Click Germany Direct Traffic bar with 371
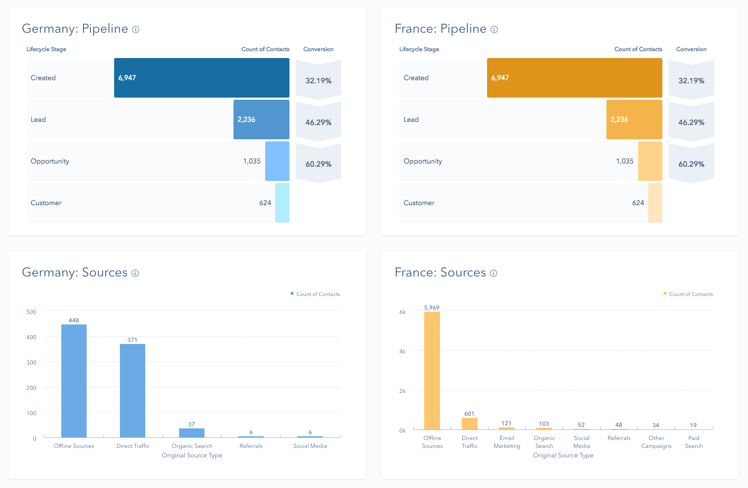This screenshot has width=748, height=488. coord(133,391)
